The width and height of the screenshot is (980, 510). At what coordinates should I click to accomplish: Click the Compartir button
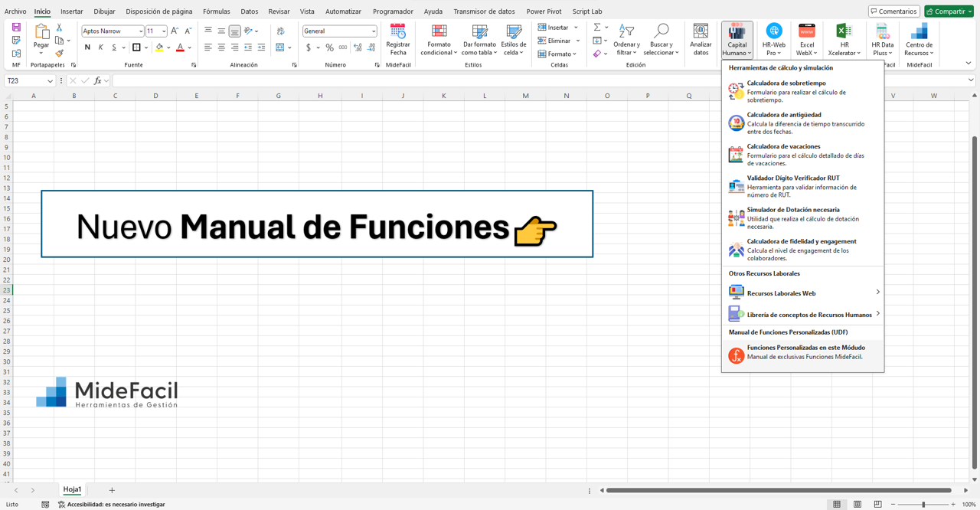pyautogui.click(x=949, y=11)
